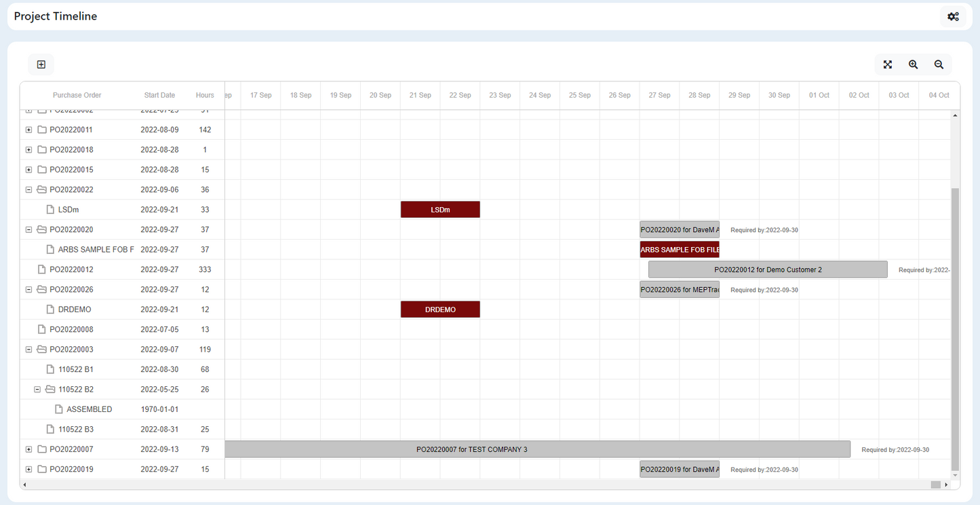The height and width of the screenshot is (505, 980).
Task: Select the document icon beside LSDm
Action: point(50,209)
